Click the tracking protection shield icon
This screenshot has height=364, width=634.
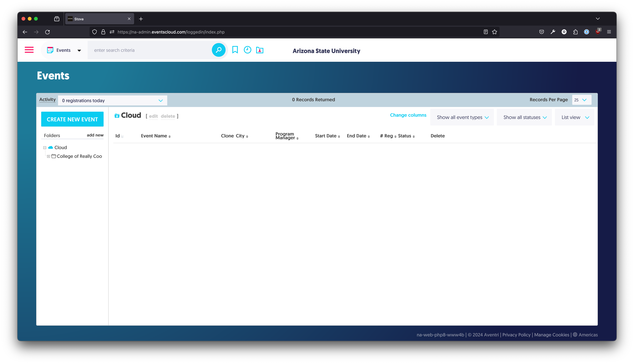pyautogui.click(x=95, y=32)
